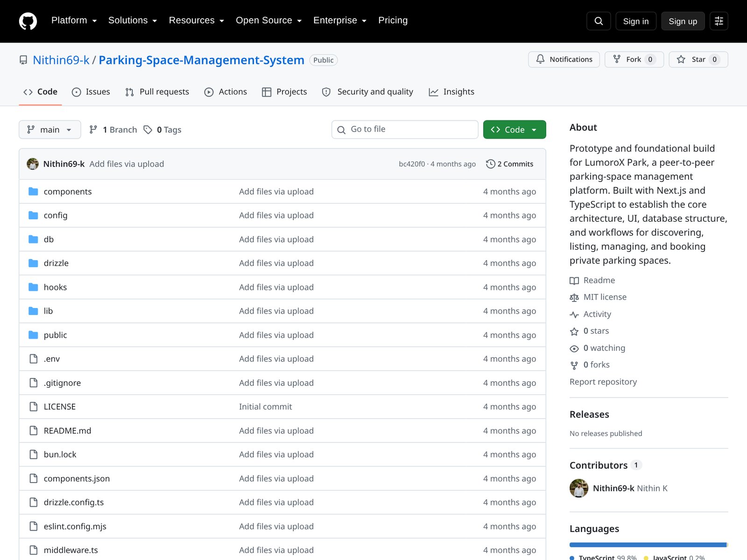This screenshot has height=560, width=747.
Task: Click the .env file icon
Action: [x=33, y=359]
